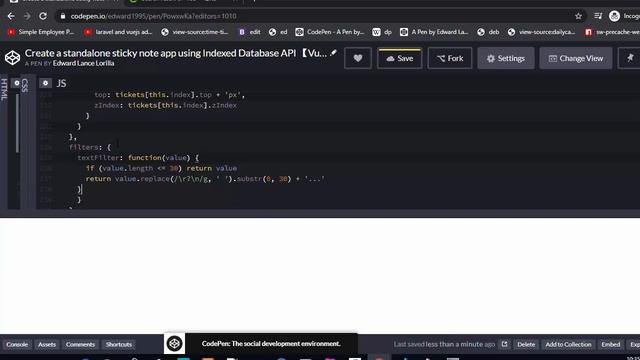
Task: Click the codepen.io address bar
Action: tap(318, 16)
